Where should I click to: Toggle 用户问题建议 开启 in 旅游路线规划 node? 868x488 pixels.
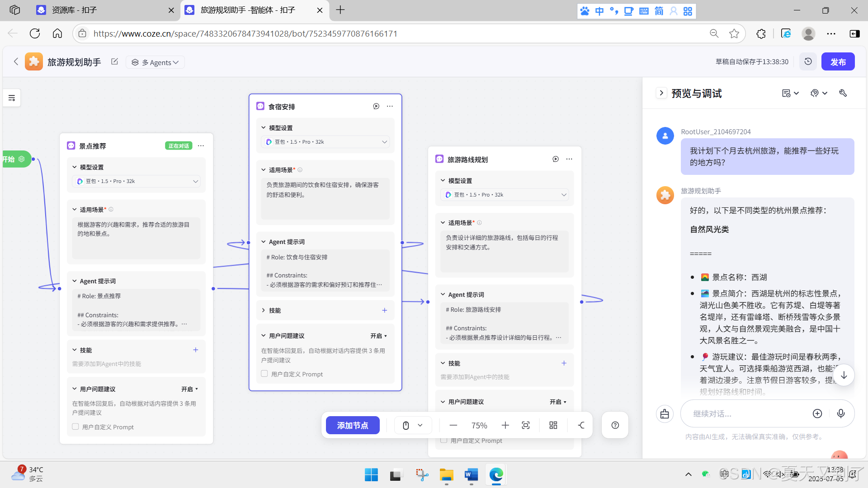(558, 402)
